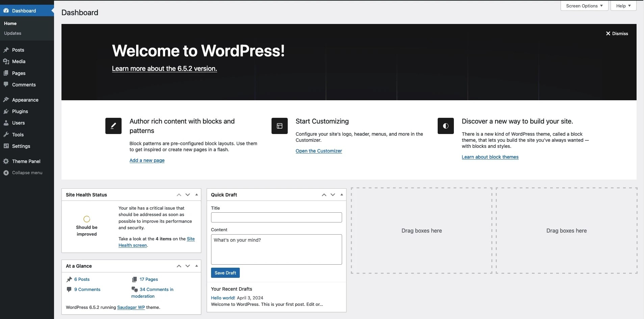Open Comments from the admin menu
Image resolution: width=644 pixels, height=319 pixels.
click(x=24, y=85)
